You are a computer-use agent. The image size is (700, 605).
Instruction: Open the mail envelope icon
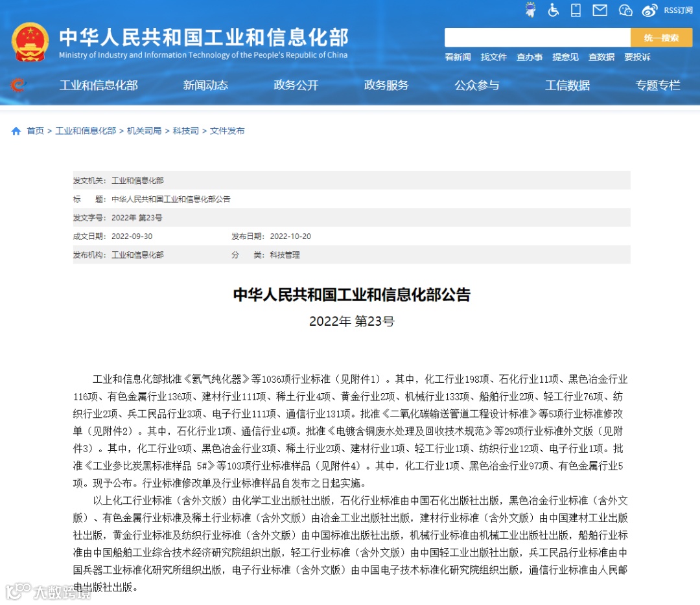pyautogui.click(x=600, y=10)
